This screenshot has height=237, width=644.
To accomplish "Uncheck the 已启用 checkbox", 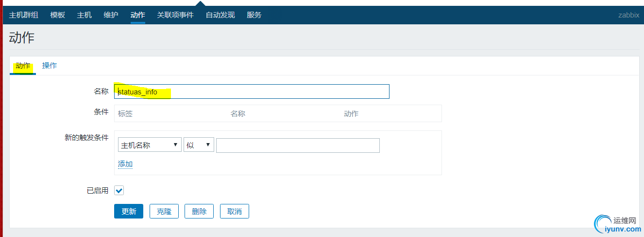I will (x=119, y=190).
